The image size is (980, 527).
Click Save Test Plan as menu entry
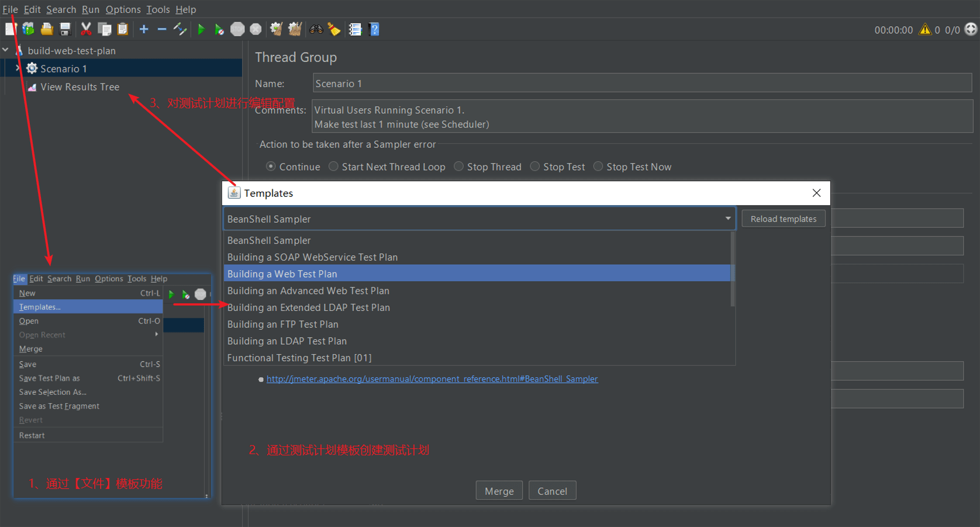pos(88,378)
